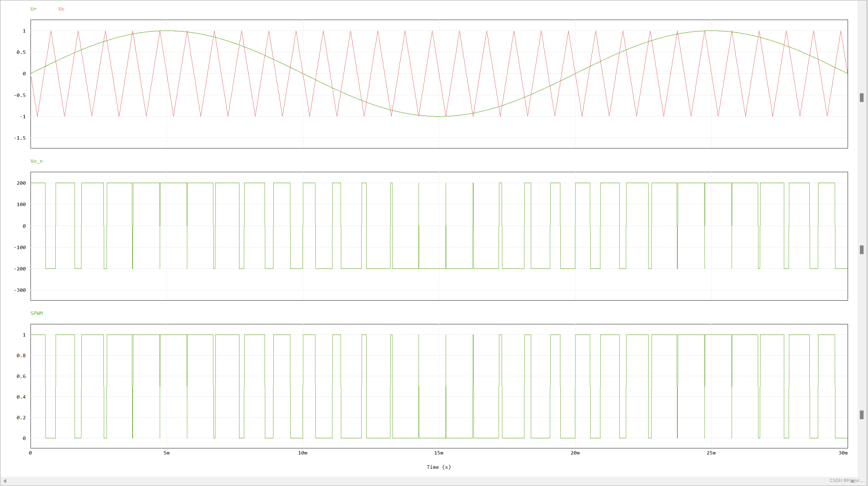The width and height of the screenshot is (868, 486).
Task: Click the 15m tick on time axis
Action: (x=439, y=453)
